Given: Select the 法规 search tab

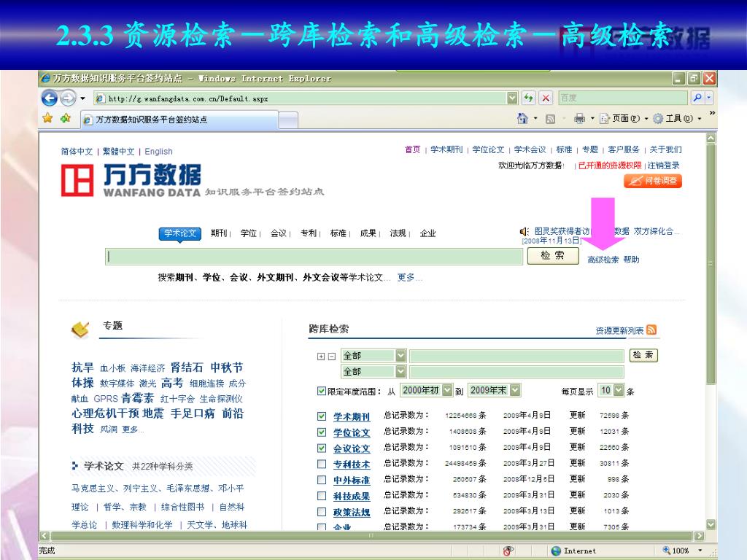Looking at the screenshot, I should click(398, 233).
